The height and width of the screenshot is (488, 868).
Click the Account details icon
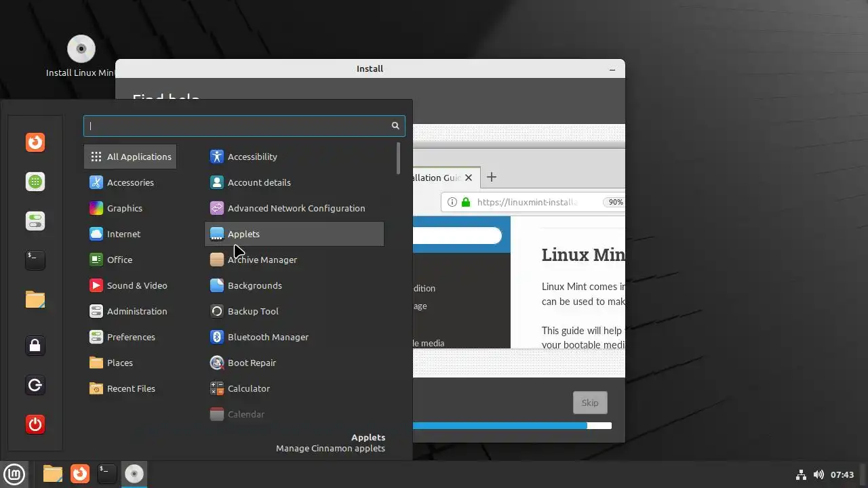tap(216, 182)
